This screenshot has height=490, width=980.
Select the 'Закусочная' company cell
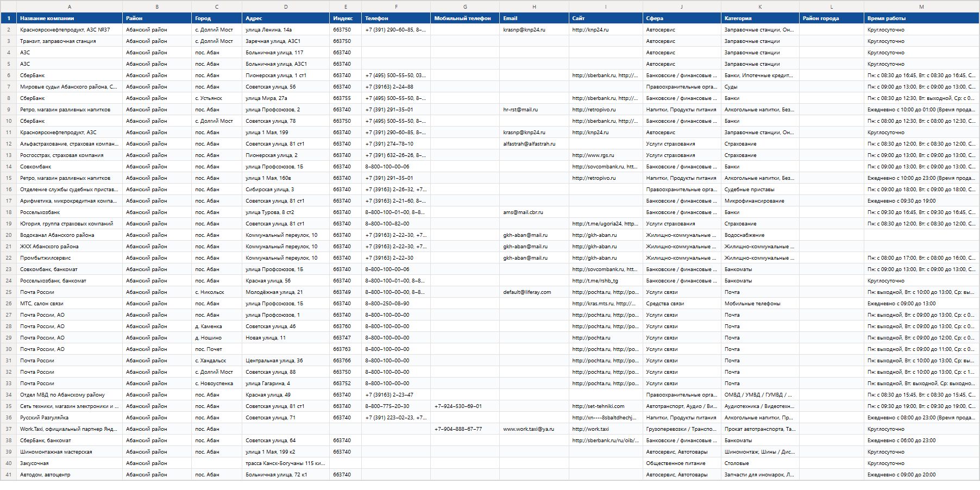point(70,463)
